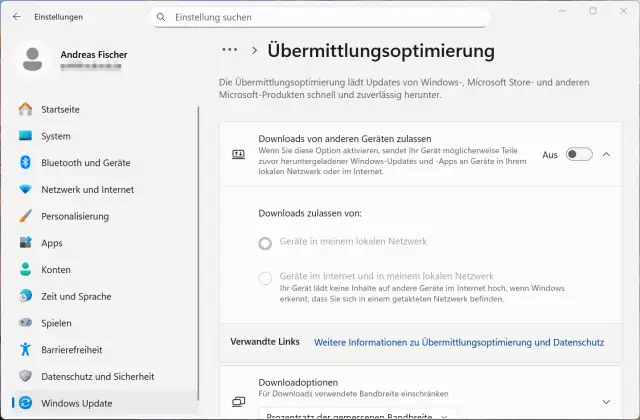
Task: Click the Verwandte Links label
Action: point(265,342)
